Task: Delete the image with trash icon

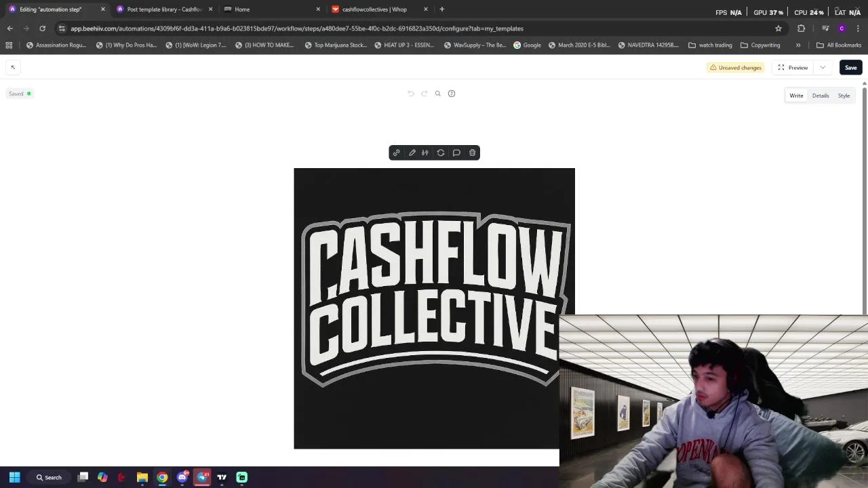Action: (473, 152)
